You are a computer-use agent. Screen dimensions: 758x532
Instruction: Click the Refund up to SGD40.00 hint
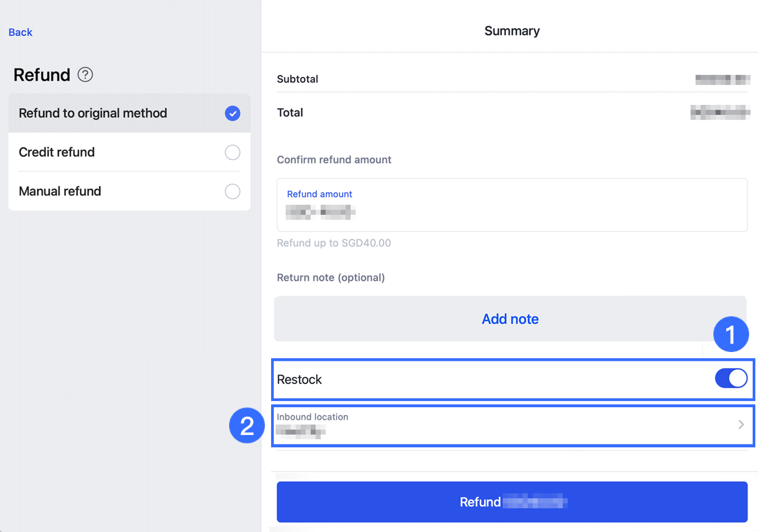tap(334, 243)
